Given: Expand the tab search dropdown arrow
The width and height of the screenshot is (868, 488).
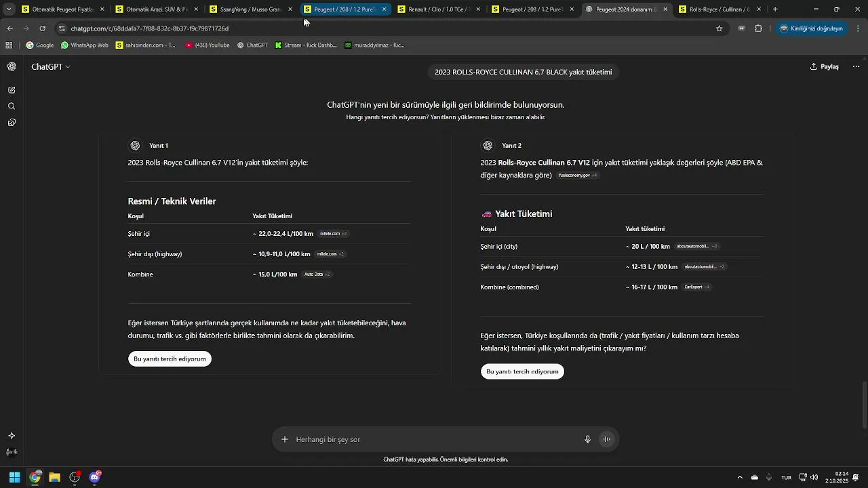Looking at the screenshot, I should point(9,9).
